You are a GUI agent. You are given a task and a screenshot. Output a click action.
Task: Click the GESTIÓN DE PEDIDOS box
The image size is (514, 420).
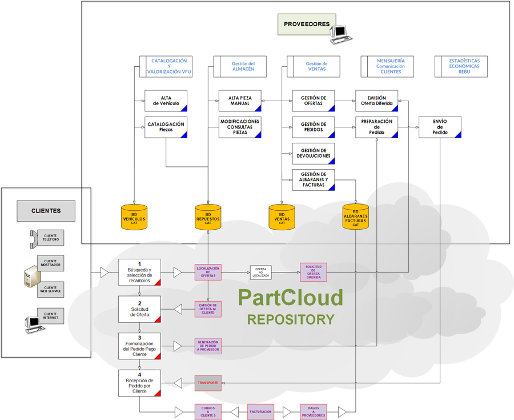point(314,127)
